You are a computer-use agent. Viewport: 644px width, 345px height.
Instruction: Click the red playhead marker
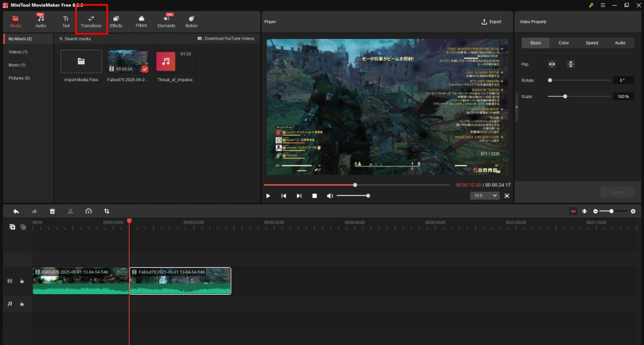130,221
